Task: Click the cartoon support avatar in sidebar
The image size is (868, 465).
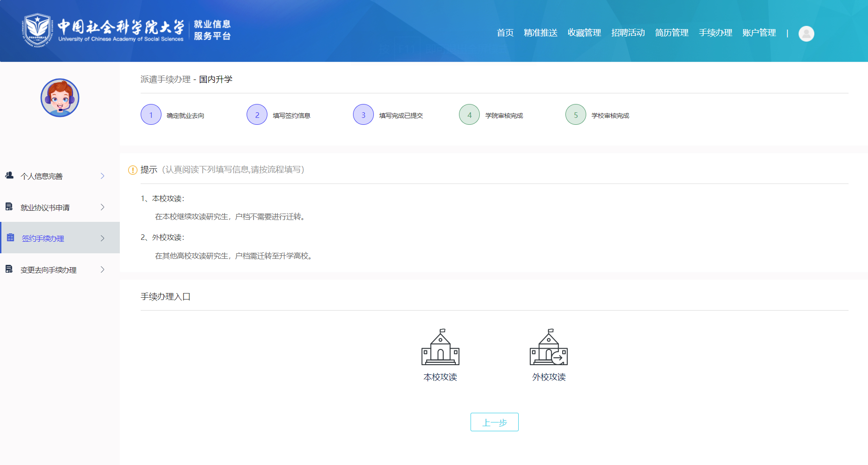Action: pos(60,98)
